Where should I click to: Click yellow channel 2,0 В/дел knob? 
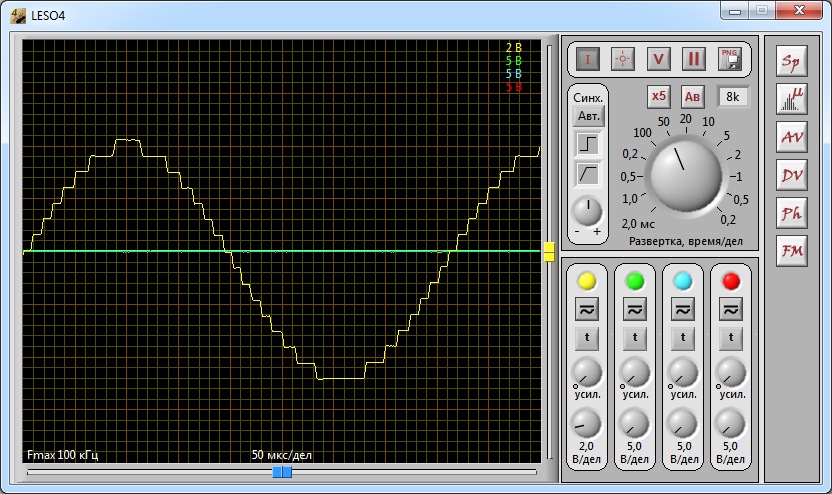[586, 424]
